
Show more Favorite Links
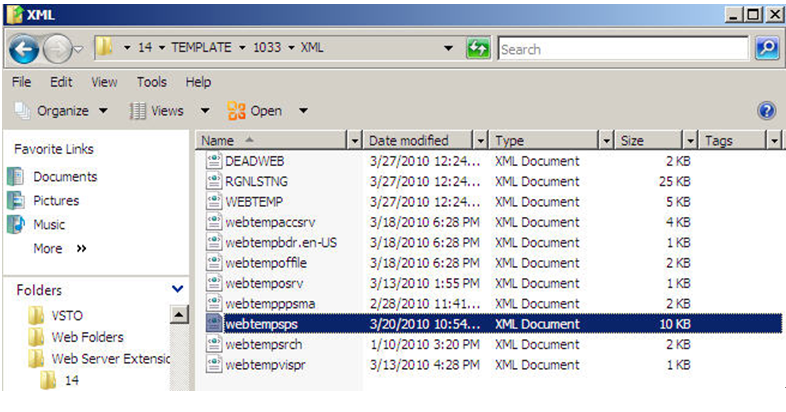click(x=60, y=249)
